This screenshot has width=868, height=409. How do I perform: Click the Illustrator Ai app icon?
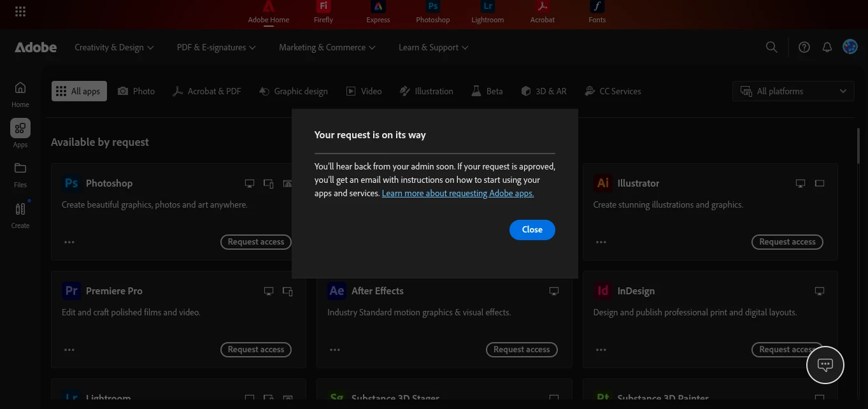coord(602,183)
